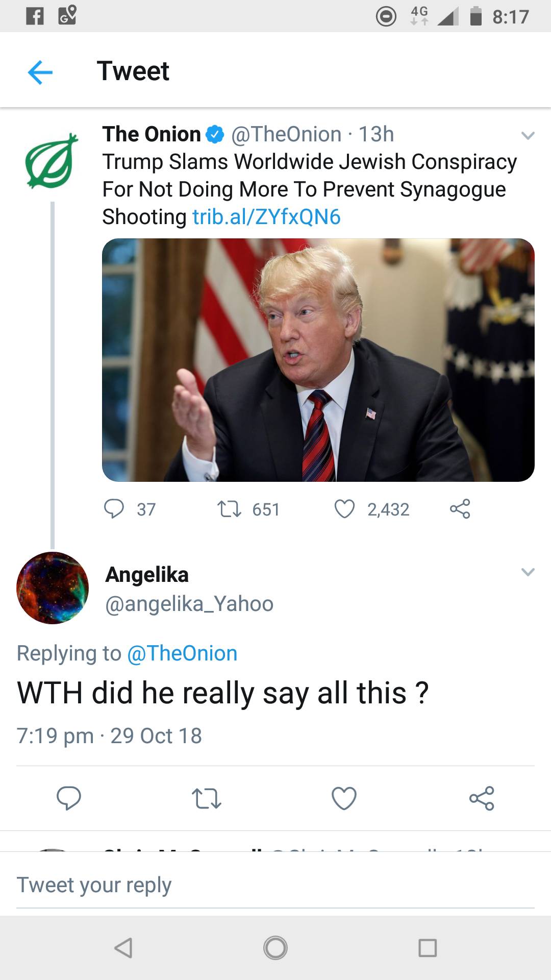Viewport: 551px width, 980px height.
Task: Open the reply icon on The Onion's tweet
Action: coord(116,508)
